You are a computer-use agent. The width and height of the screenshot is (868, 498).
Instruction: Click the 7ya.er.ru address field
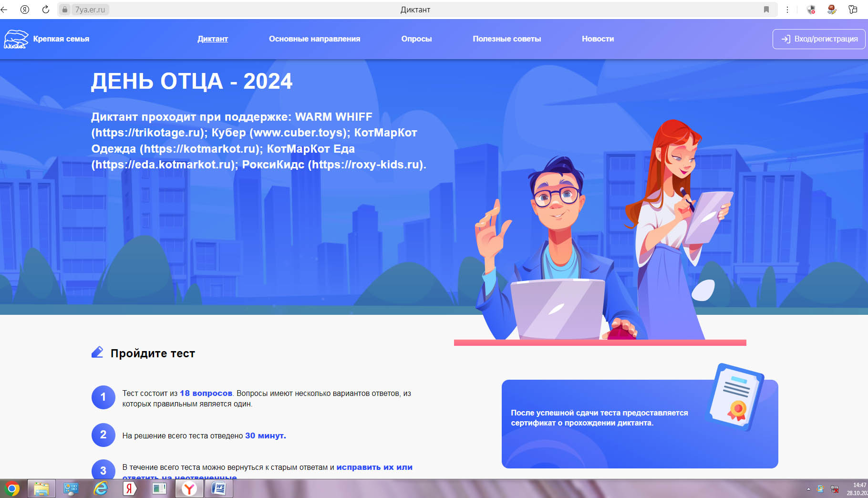[x=90, y=10]
